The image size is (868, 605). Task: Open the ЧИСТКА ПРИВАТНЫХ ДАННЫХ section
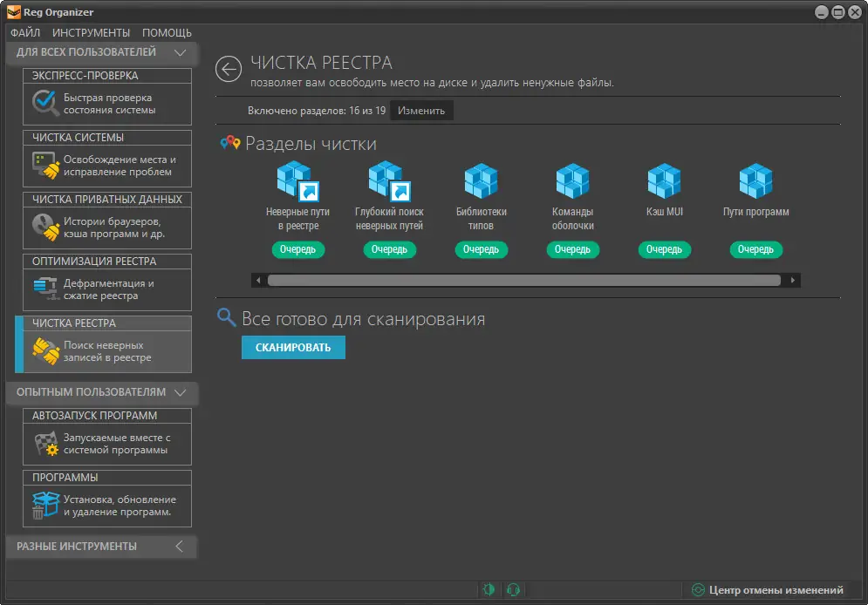click(106, 200)
